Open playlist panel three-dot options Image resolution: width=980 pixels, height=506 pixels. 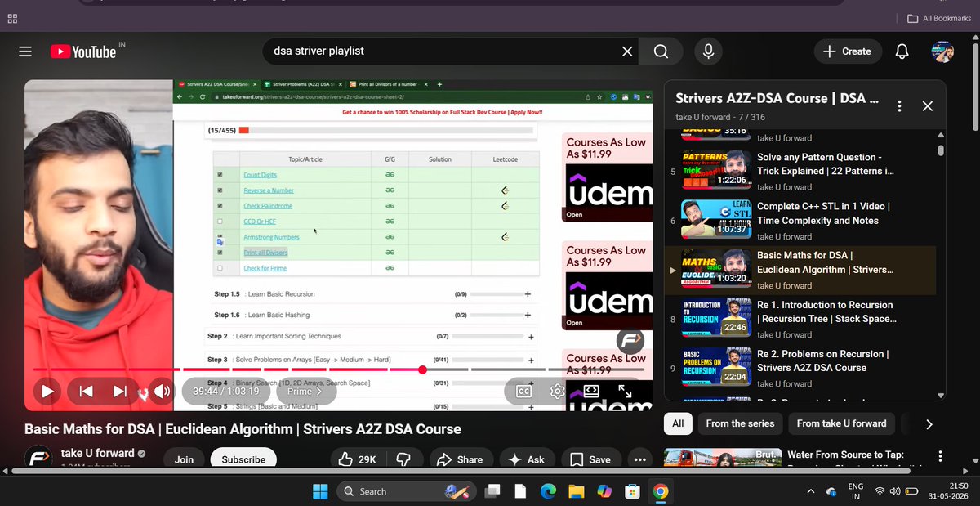tap(899, 106)
